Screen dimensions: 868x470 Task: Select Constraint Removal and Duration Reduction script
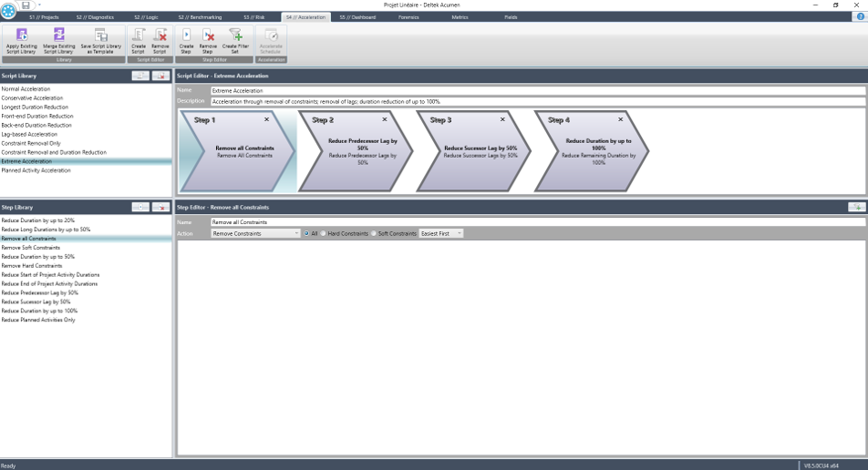coord(86,152)
